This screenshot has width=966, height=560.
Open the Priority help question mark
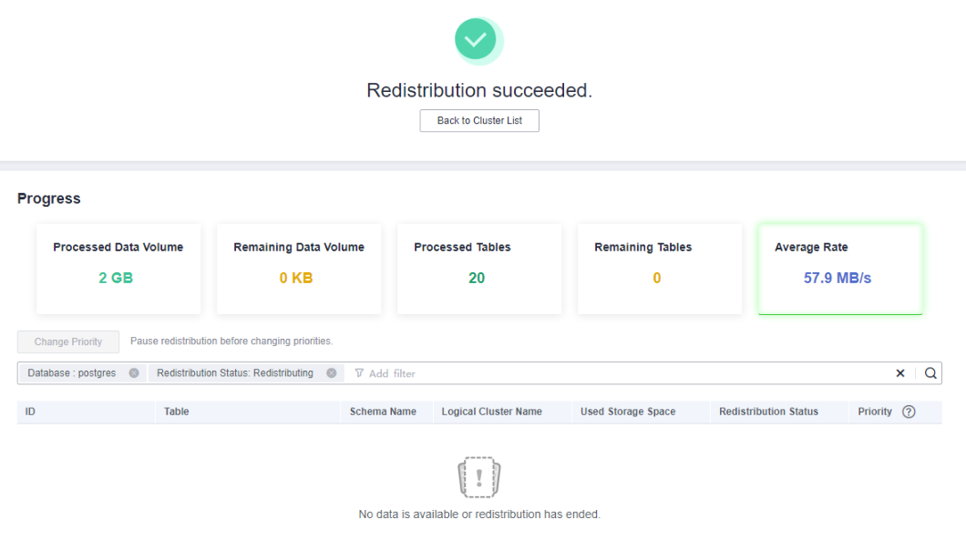coord(909,412)
